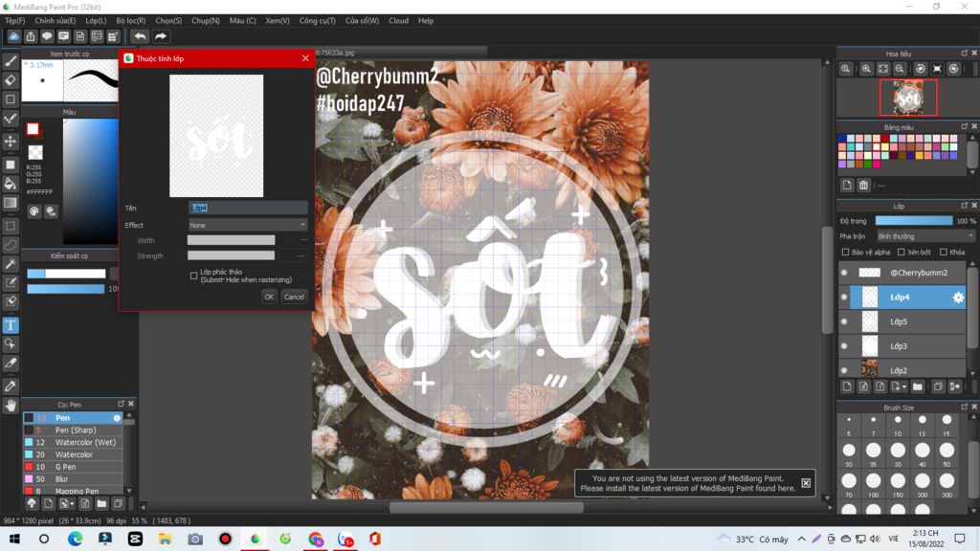Click OK in layer properties dialog

click(269, 297)
